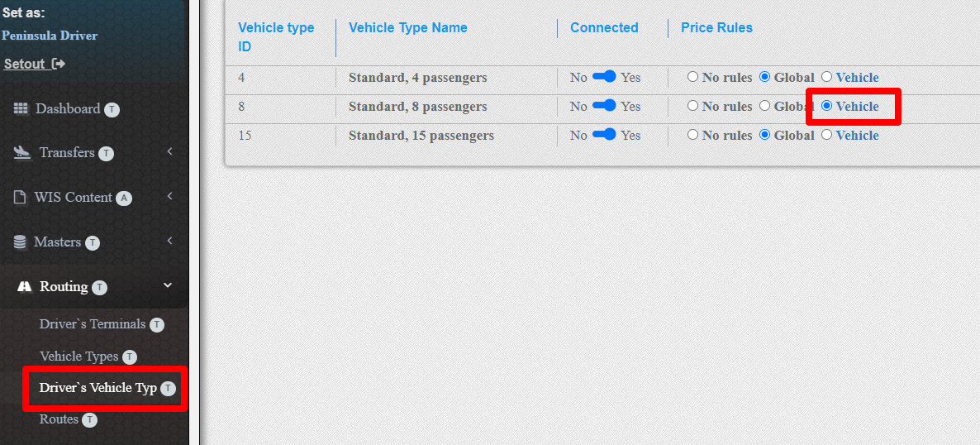Viewport: 980px width, 445px height.
Task: Sort by Vehicle Type Name column header
Action: 407,27
